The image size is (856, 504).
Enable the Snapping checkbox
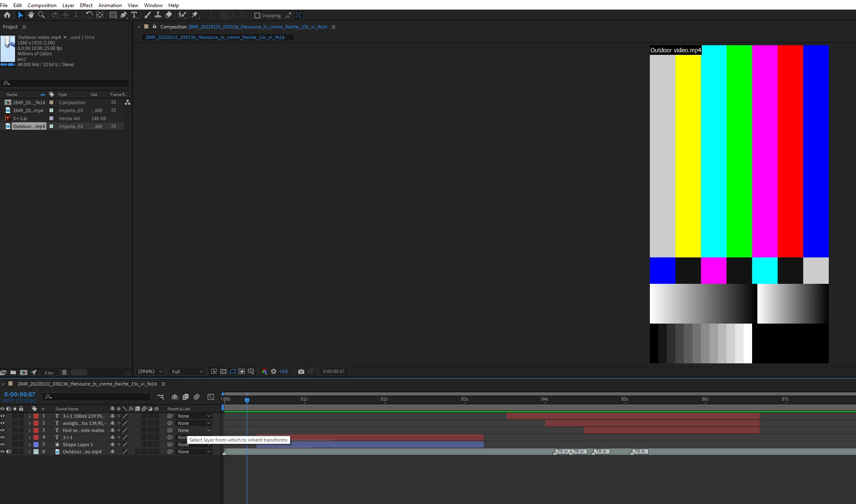(257, 15)
